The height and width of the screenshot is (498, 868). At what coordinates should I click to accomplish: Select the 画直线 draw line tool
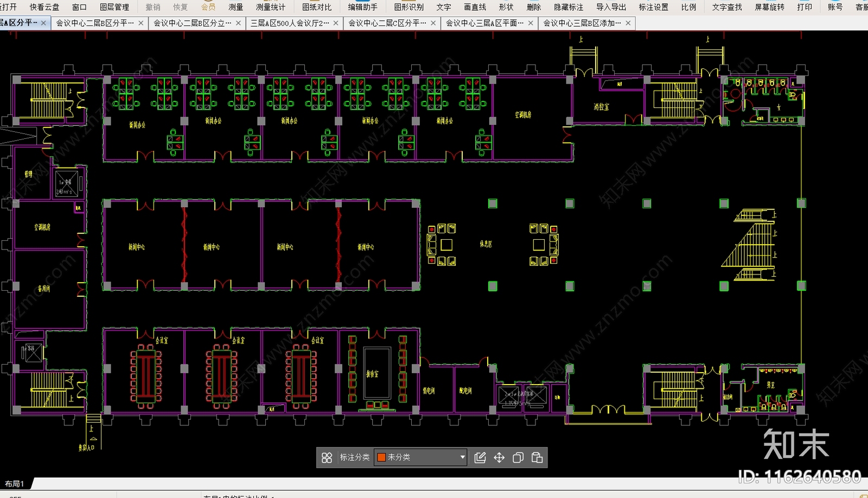(475, 7)
